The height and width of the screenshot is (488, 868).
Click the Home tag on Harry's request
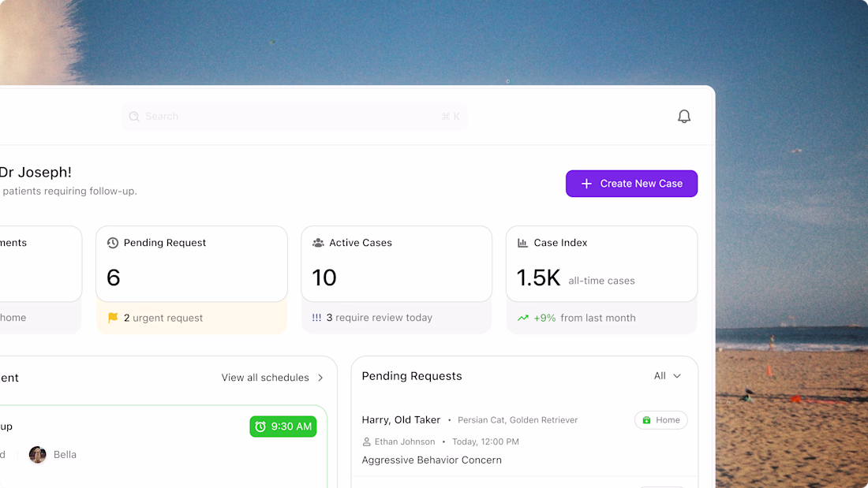click(x=661, y=420)
